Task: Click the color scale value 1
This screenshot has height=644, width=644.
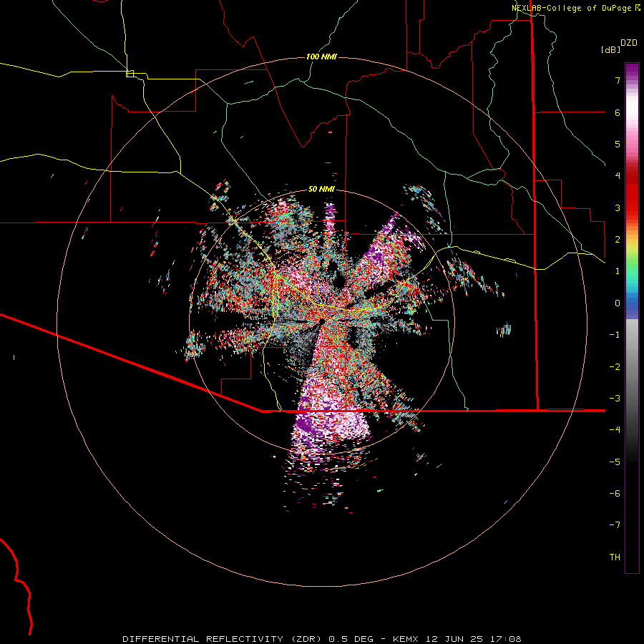Action: 618,271
